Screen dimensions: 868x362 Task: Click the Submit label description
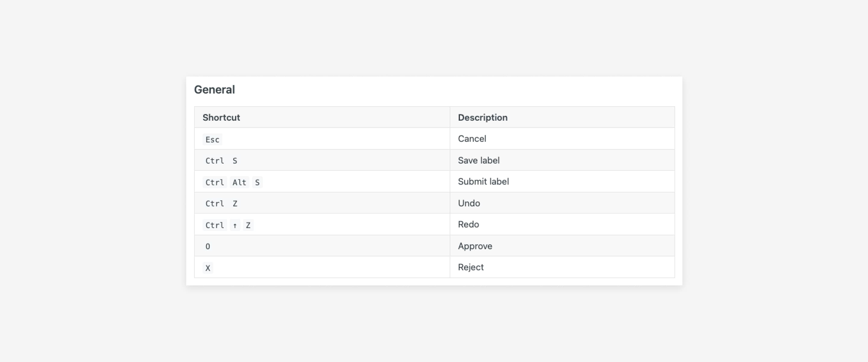coord(483,182)
